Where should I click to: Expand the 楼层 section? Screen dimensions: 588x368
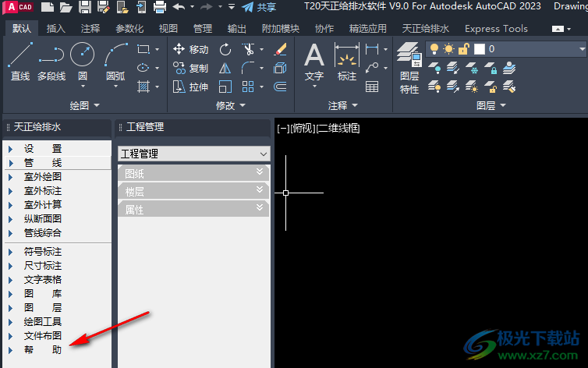[x=193, y=192]
